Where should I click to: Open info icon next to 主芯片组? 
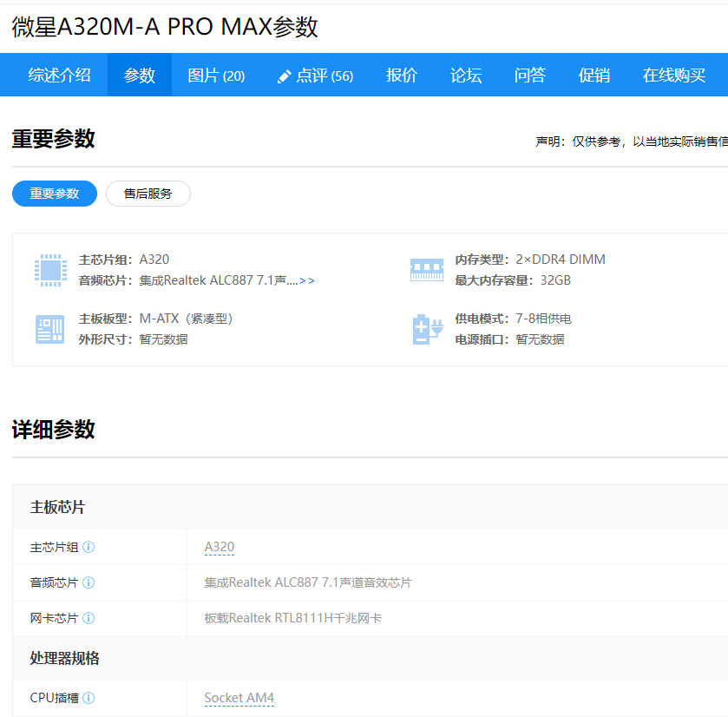89,547
